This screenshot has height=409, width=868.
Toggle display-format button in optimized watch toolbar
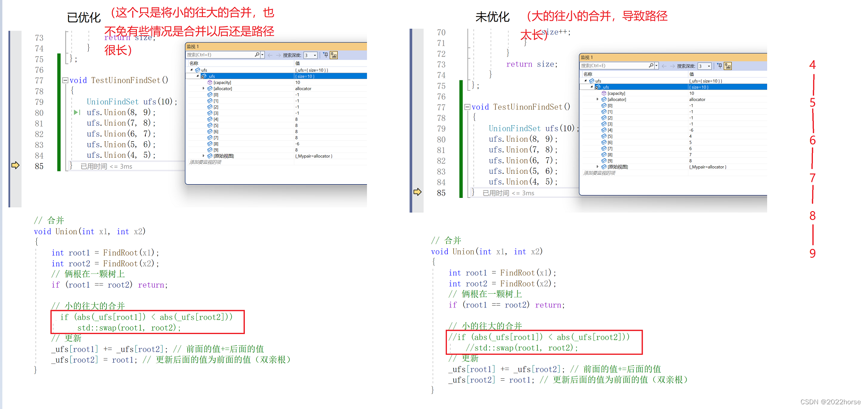pyautogui.click(x=334, y=55)
